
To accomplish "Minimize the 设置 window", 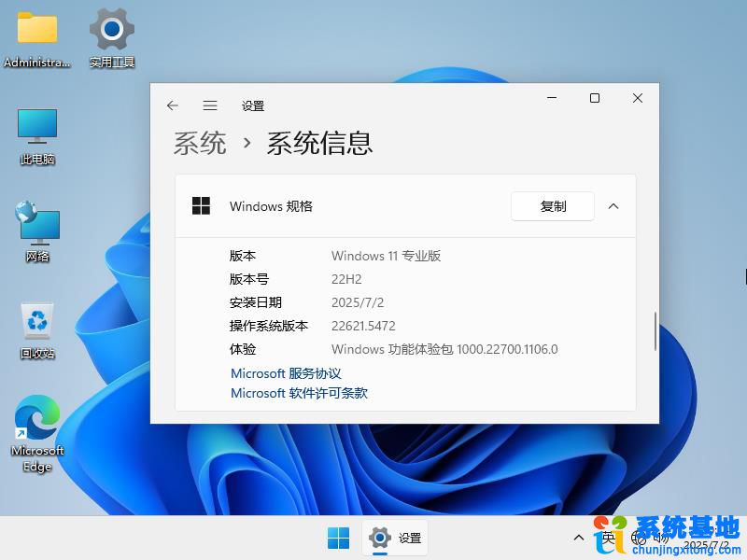I will (552, 98).
